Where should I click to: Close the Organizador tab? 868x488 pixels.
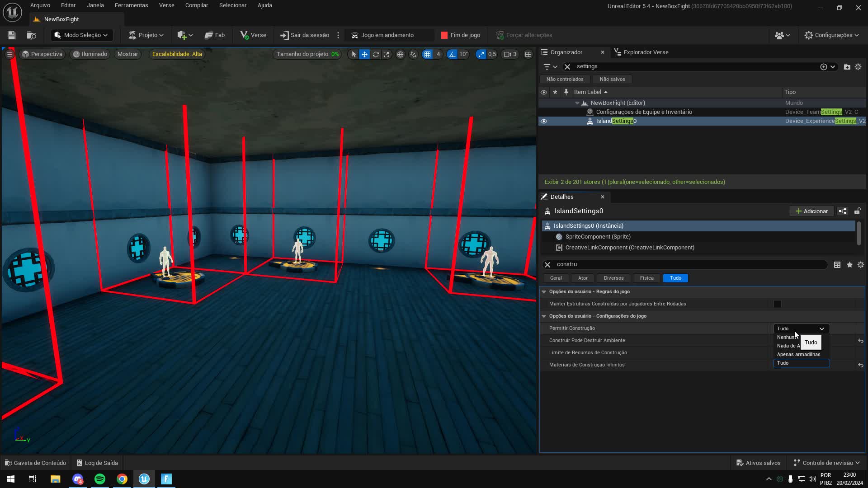pos(603,52)
